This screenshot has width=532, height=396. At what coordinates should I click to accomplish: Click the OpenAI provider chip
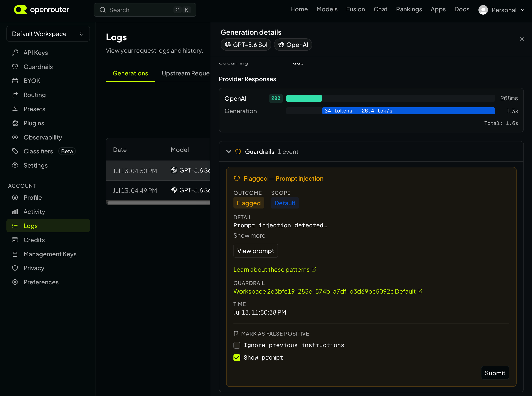(293, 45)
